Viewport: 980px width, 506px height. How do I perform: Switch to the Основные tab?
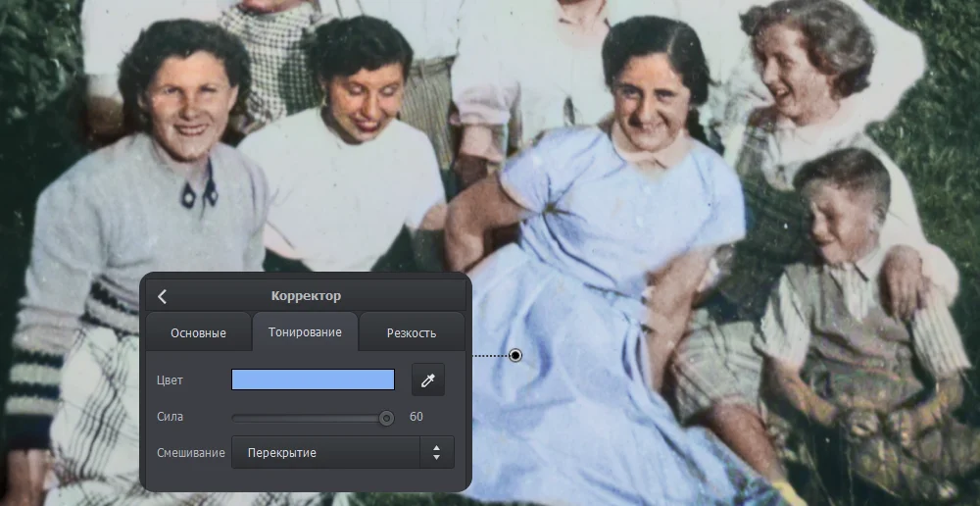[x=198, y=332]
